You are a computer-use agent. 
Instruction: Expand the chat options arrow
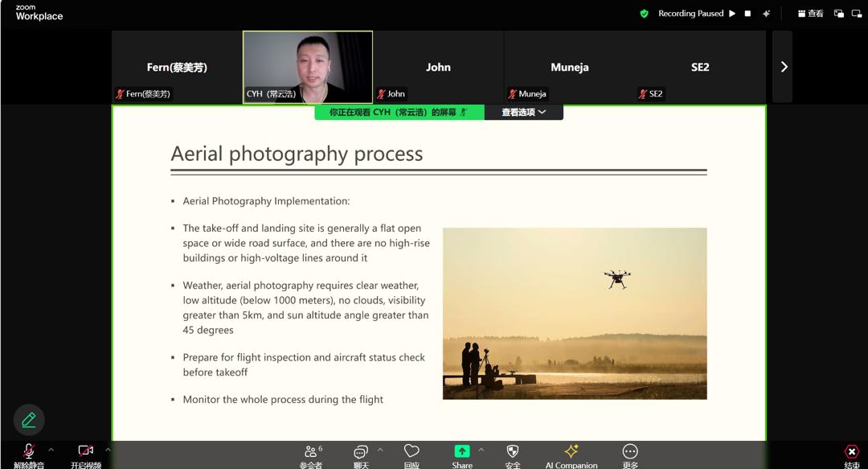pyautogui.click(x=380, y=449)
